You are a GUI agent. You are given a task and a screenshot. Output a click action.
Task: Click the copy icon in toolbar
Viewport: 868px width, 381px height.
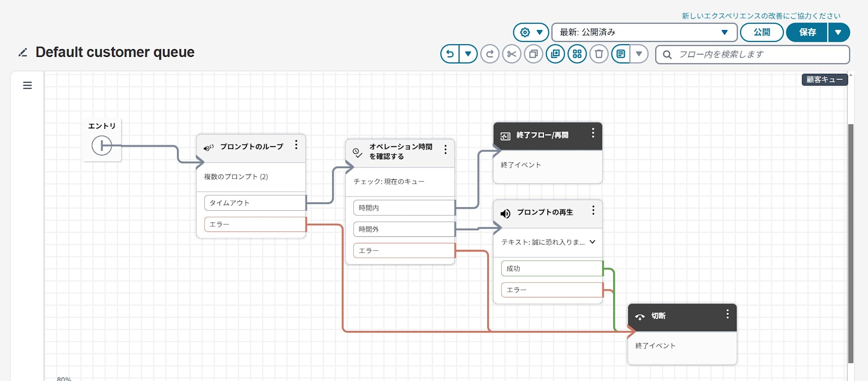(533, 54)
